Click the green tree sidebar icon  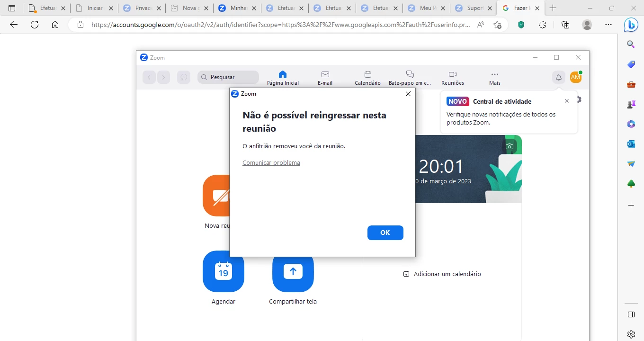pos(631,184)
